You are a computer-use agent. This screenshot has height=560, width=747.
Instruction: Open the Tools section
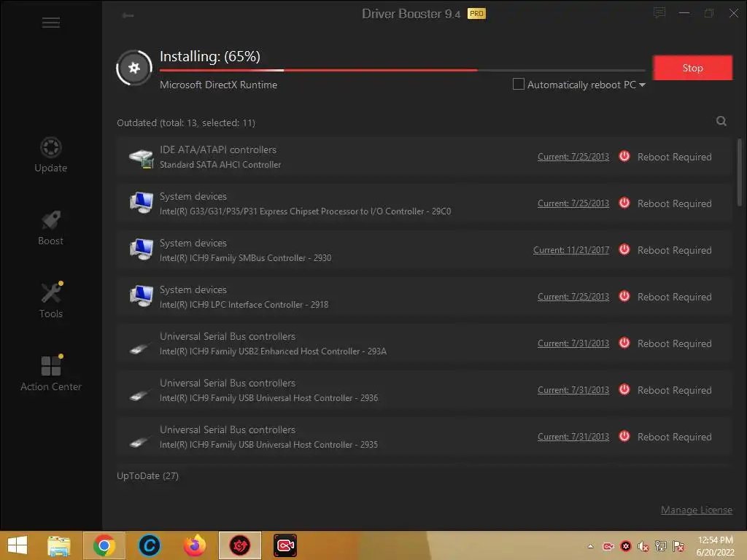[50, 300]
